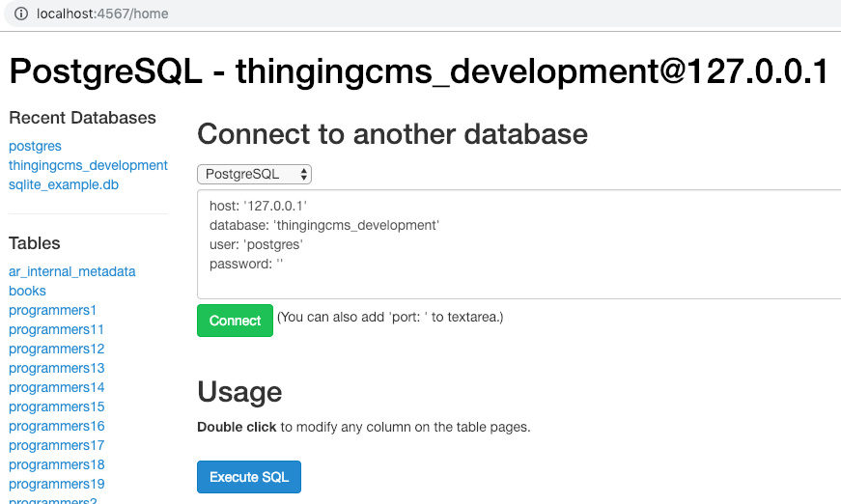Screen dimensions: 841x504
Task: Click the port hint text beside Connect
Action: tap(390, 317)
